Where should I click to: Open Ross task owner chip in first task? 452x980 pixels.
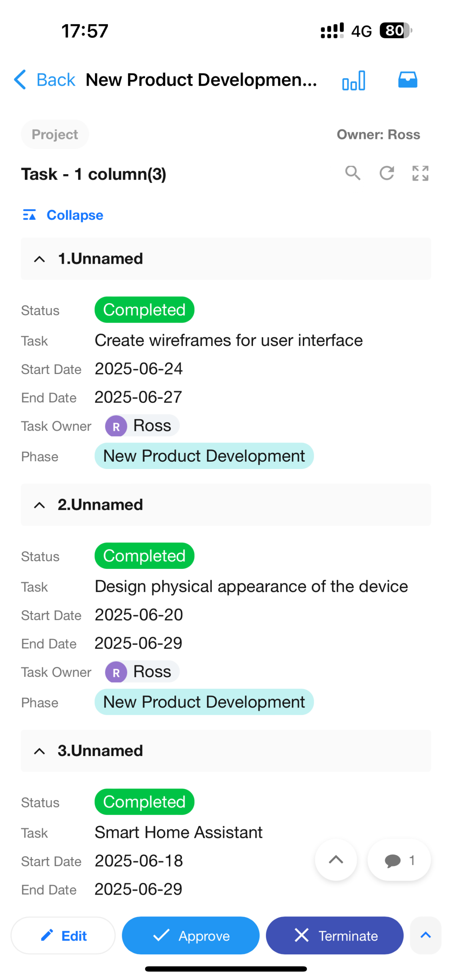click(142, 426)
